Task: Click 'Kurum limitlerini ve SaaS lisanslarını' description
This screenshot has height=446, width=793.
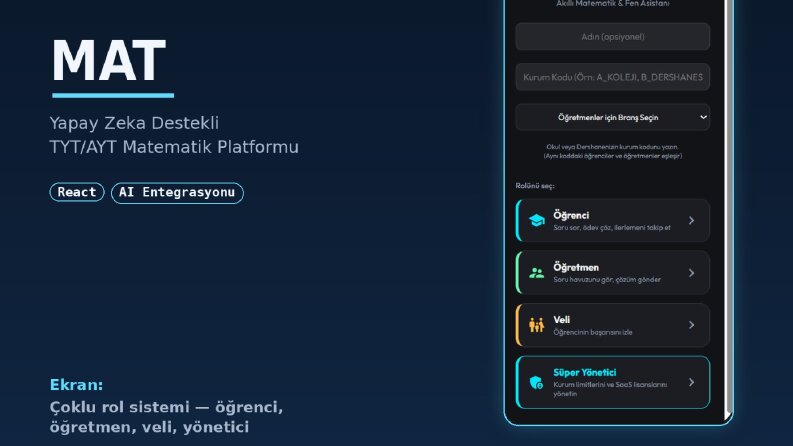Action: pos(610,384)
